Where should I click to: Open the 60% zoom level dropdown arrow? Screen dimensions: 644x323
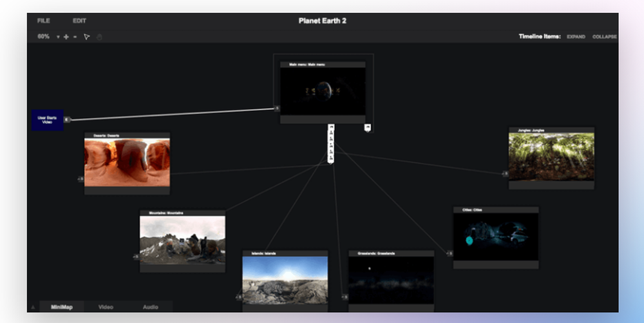point(58,37)
